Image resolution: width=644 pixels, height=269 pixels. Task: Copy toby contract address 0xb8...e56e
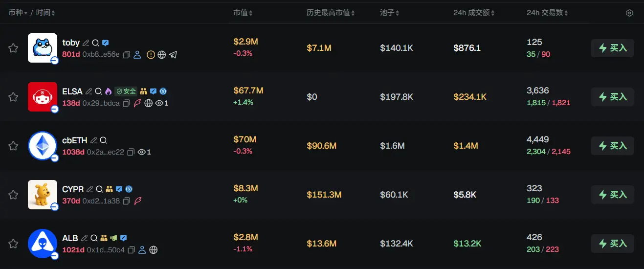[126, 55]
